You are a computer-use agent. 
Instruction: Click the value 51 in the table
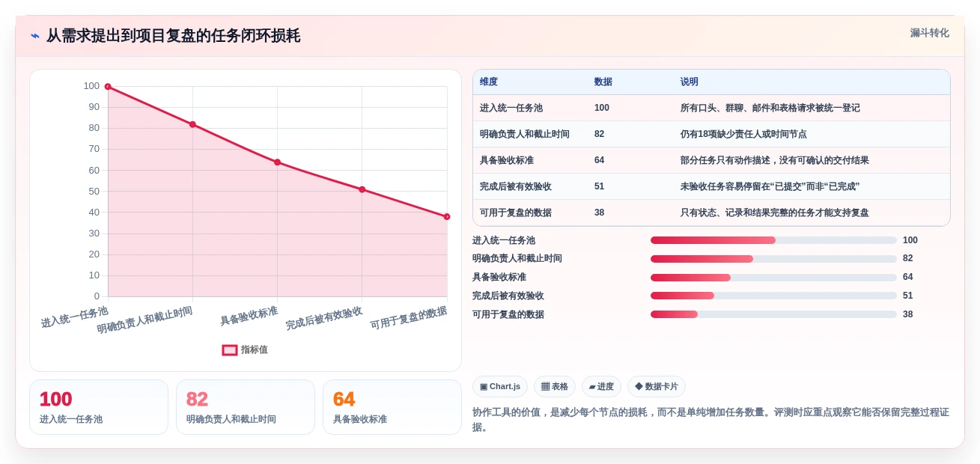click(x=599, y=186)
